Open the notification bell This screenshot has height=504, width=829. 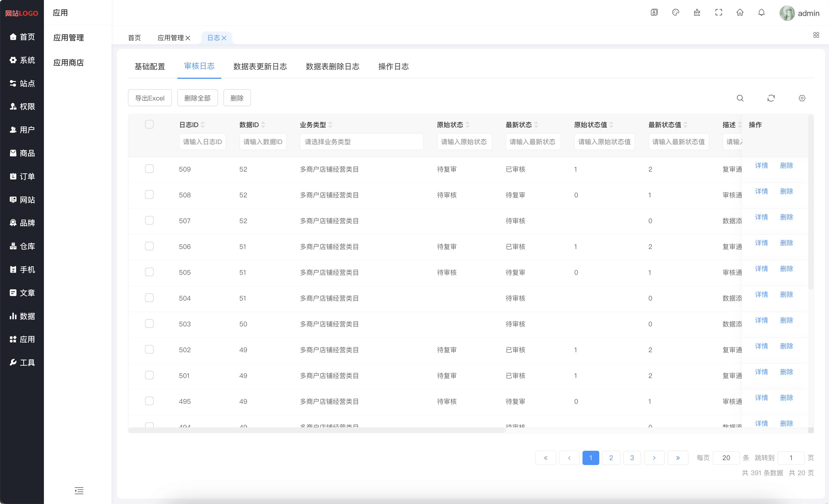761,13
